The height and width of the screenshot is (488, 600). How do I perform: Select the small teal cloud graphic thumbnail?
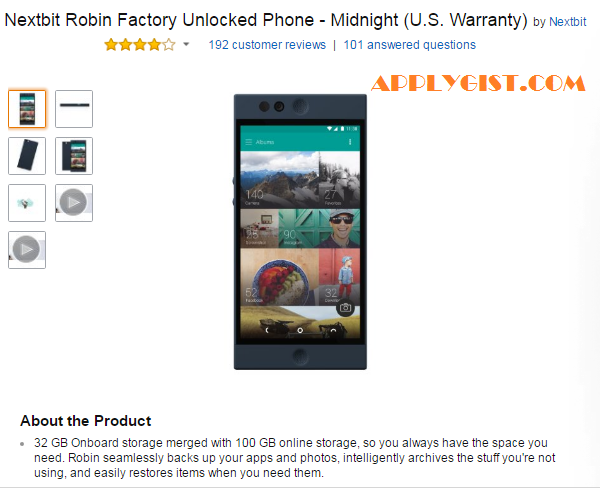click(27, 203)
